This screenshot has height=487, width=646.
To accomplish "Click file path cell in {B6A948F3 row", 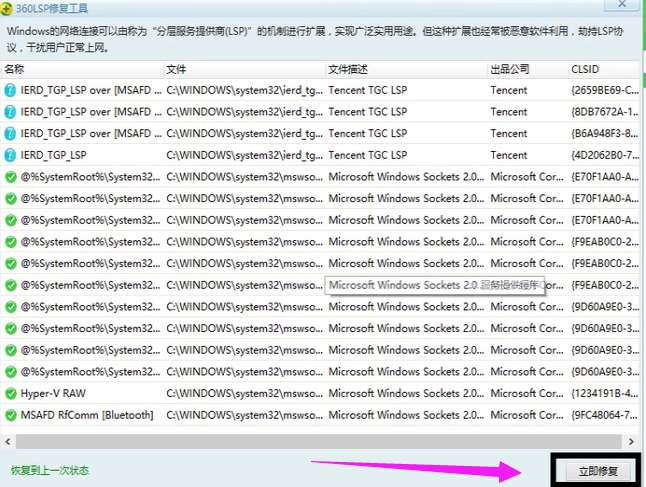I will click(245, 133).
